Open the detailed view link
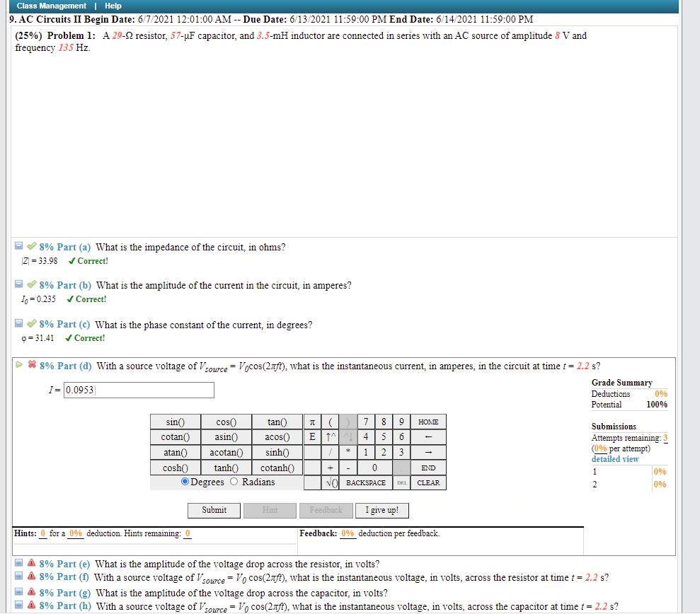Screen dimensions: 700x614 coord(615,458)
